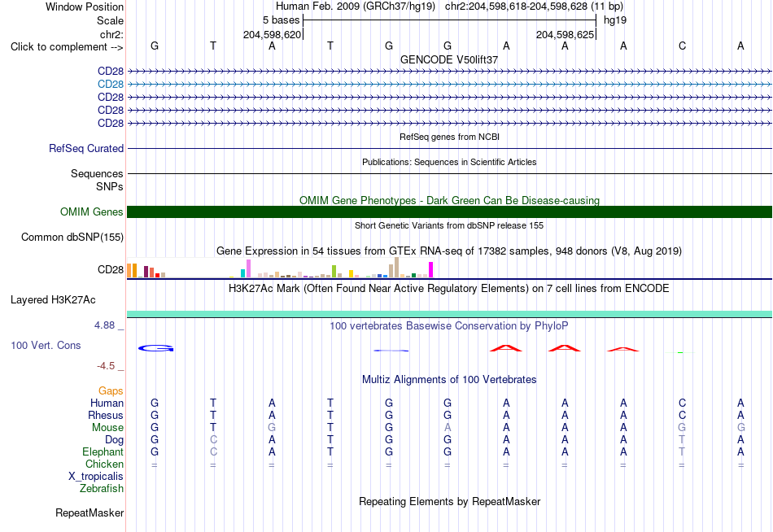Click the blue G PhyloP conservation logo
The width and height of the screenshot is (773, 532).
(x=155, y=348)
